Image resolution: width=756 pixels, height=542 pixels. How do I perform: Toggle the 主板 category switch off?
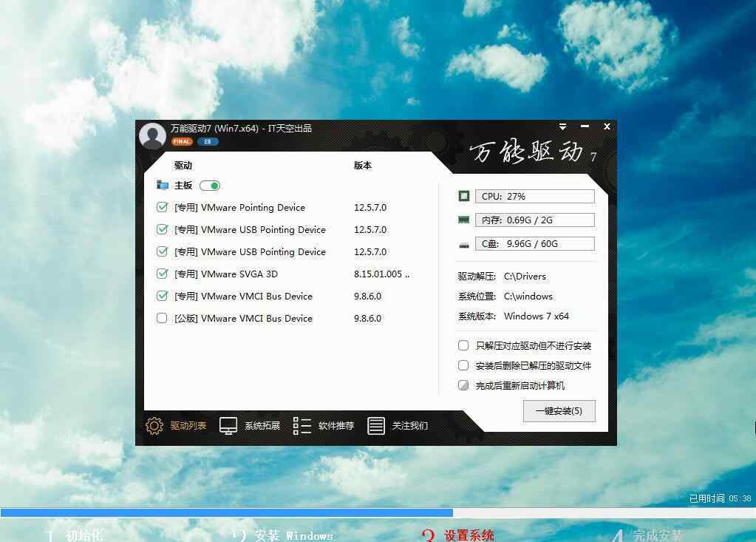(x=210, y=186)
